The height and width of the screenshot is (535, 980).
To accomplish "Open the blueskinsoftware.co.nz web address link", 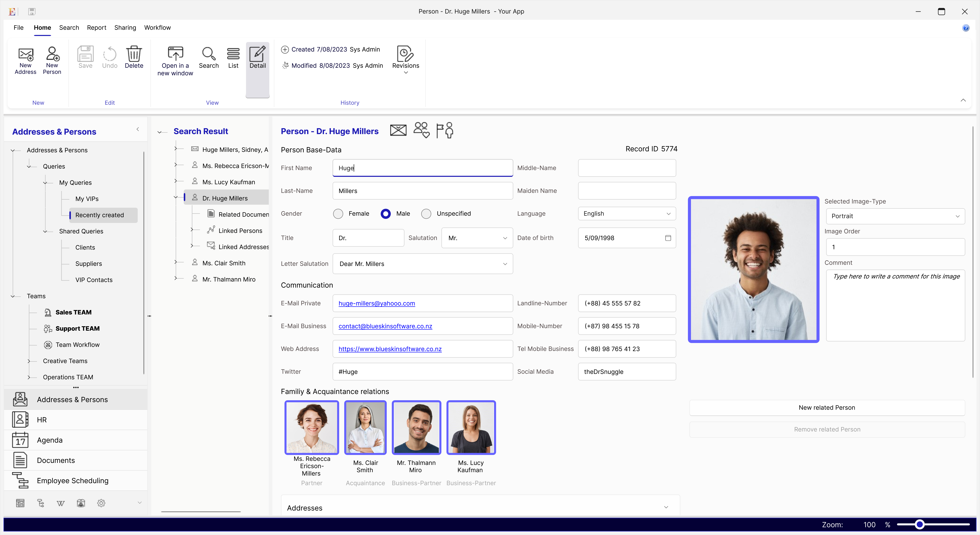I will tap(390, 349).
